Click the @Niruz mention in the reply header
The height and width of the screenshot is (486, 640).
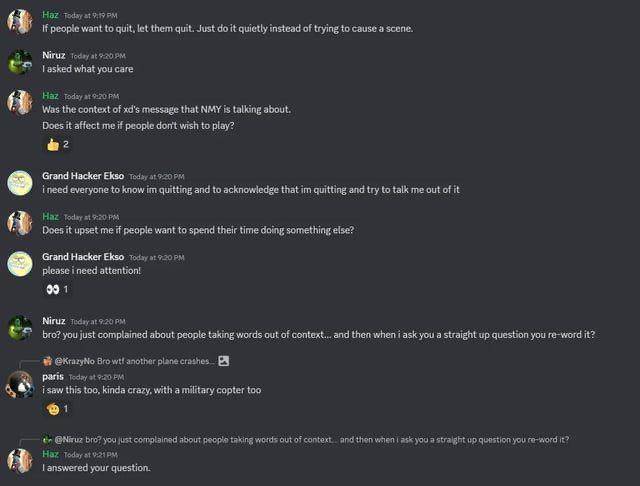(x=69, y=439)
